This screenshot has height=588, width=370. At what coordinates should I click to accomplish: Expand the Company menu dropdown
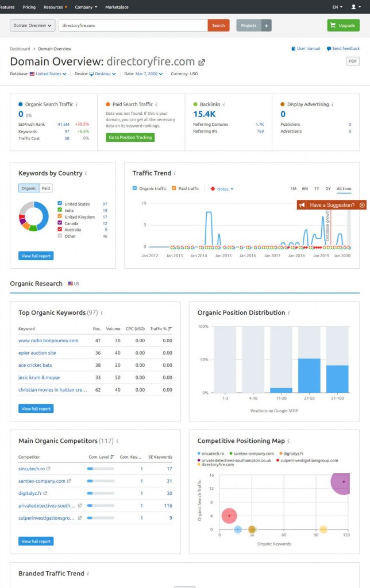86,7
